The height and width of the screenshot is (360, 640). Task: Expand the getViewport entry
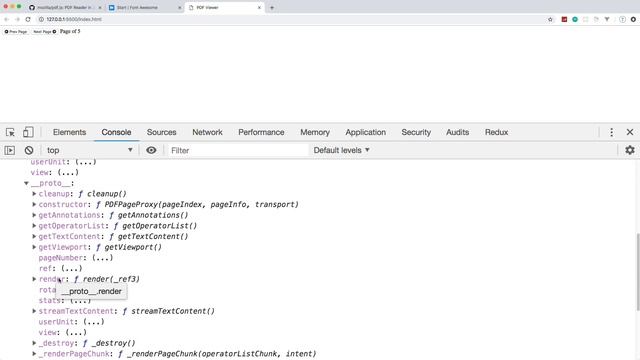click(x=34, y=247)
